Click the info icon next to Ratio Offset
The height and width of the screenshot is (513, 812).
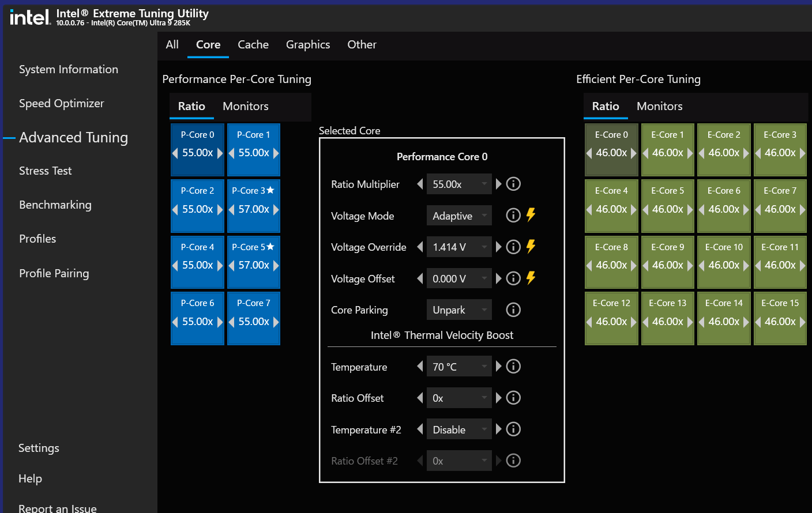coord(513,398)
